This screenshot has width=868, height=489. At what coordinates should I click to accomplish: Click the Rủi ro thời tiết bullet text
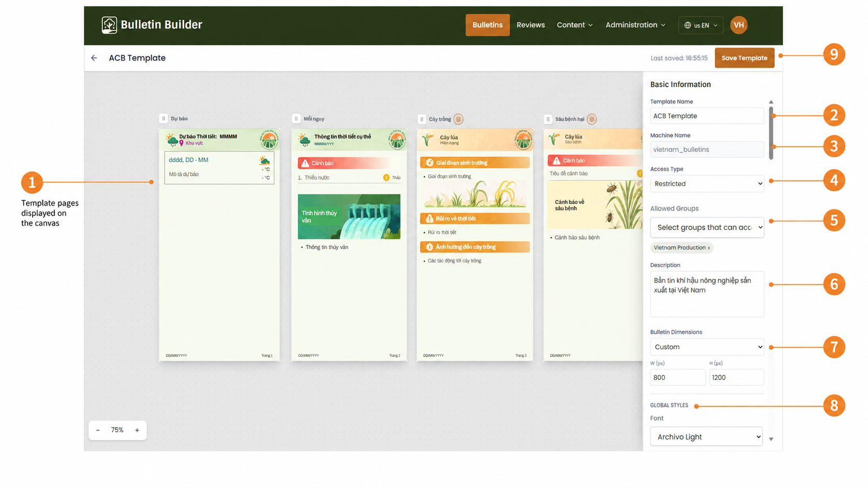(441, 233)
